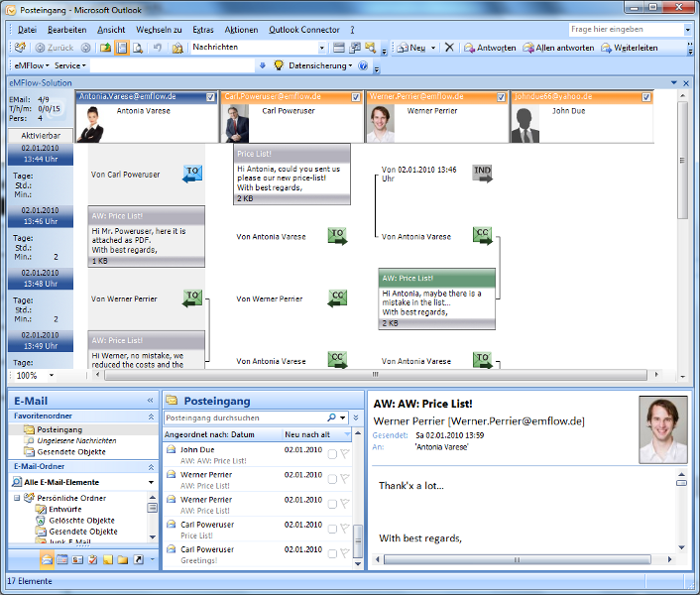Click the Notes icon in navigation bar
The image size is (700, 595).
pos(108,559)
